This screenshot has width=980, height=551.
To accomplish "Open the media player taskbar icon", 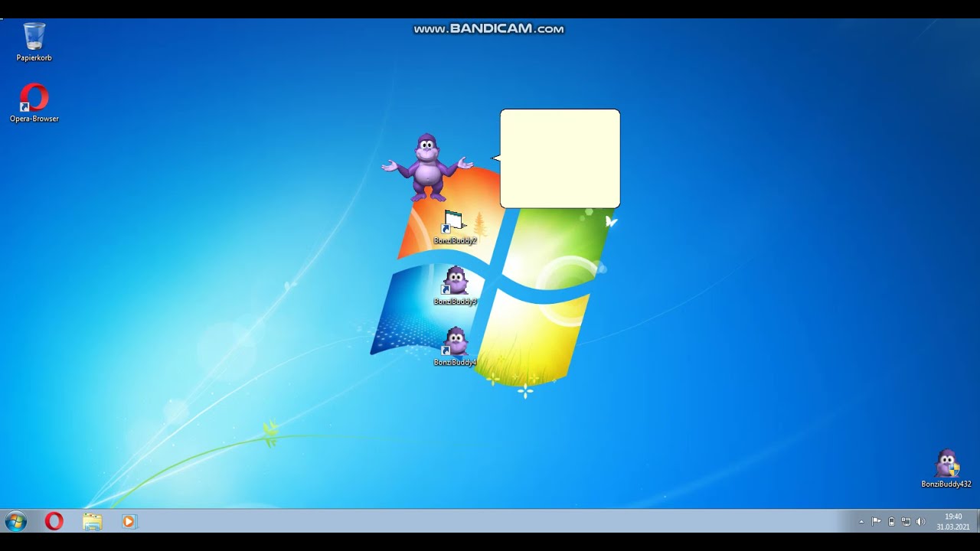I will pos(129,521).
